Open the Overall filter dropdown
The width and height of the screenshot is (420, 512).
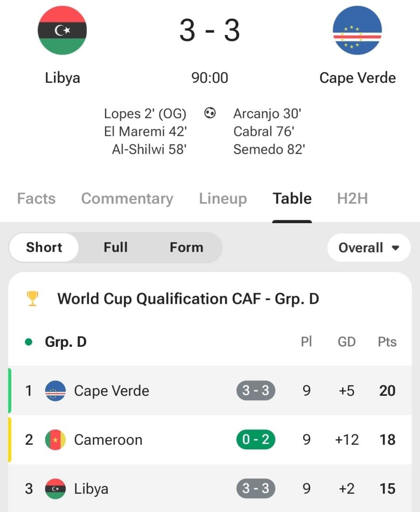369,248
